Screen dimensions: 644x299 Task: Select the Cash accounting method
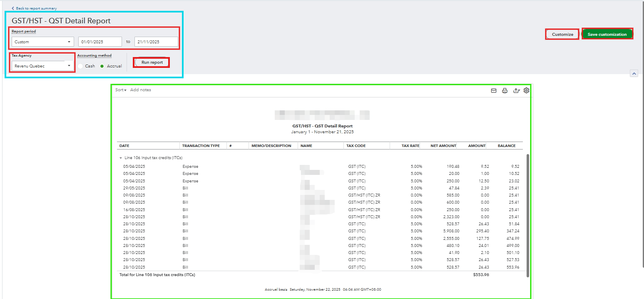[x=81, y=66]
